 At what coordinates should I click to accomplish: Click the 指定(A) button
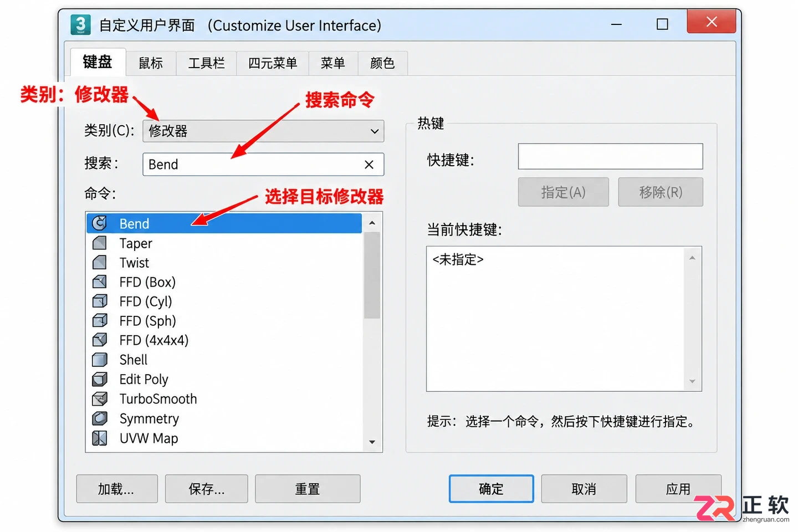click(x=563, y=192)
